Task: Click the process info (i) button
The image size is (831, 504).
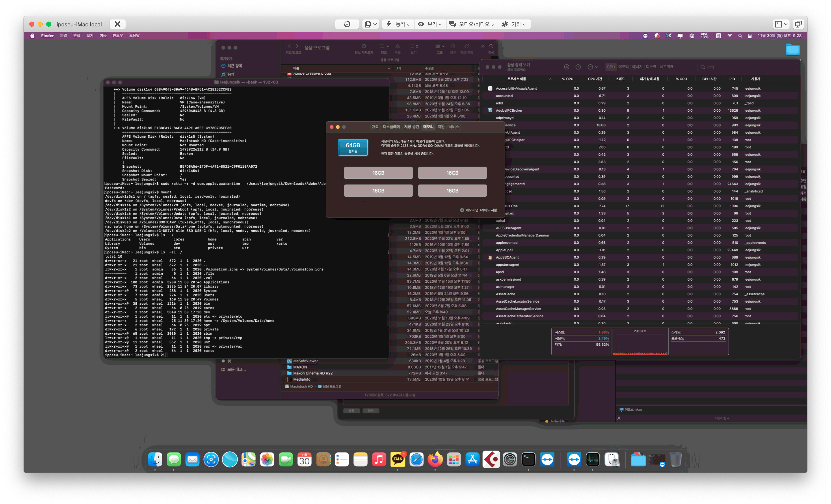Action: (578, 67)
